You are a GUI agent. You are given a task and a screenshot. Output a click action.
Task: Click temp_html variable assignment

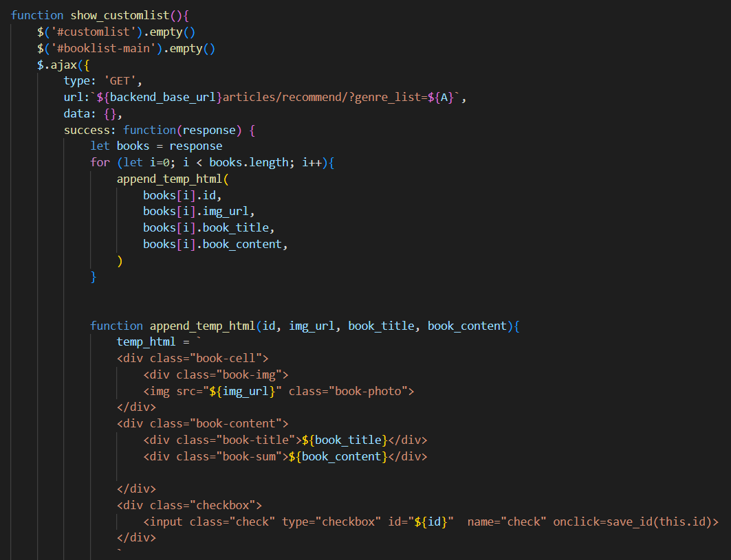click(x=158, y=341)
